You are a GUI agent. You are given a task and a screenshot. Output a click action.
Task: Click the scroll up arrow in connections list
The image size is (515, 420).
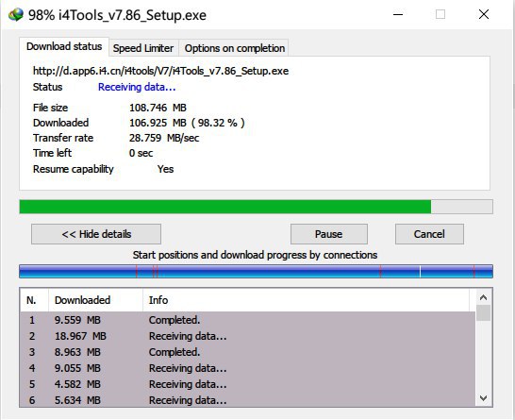click(483, 297)
